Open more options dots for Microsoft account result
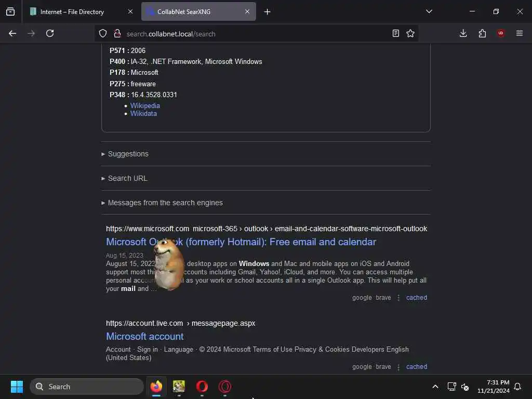 pyautogui.click(x=398, y=367)
